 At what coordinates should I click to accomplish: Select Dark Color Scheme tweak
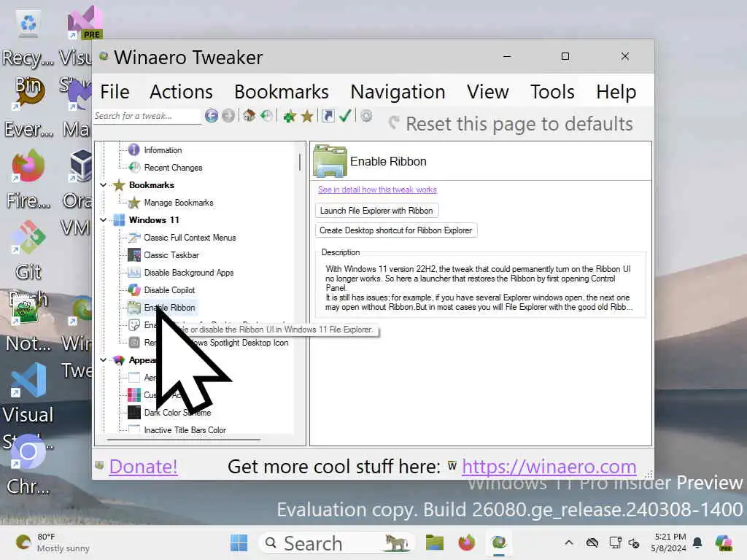177,413
